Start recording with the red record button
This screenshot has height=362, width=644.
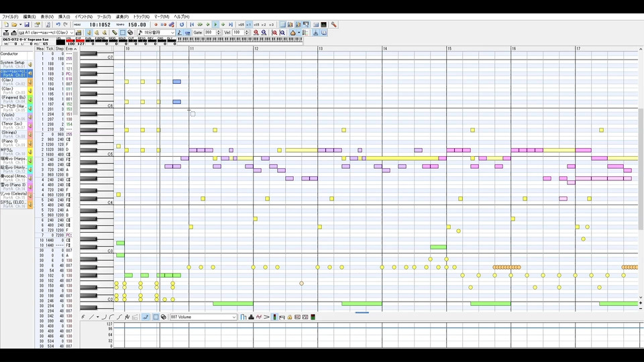click(156, 25)
